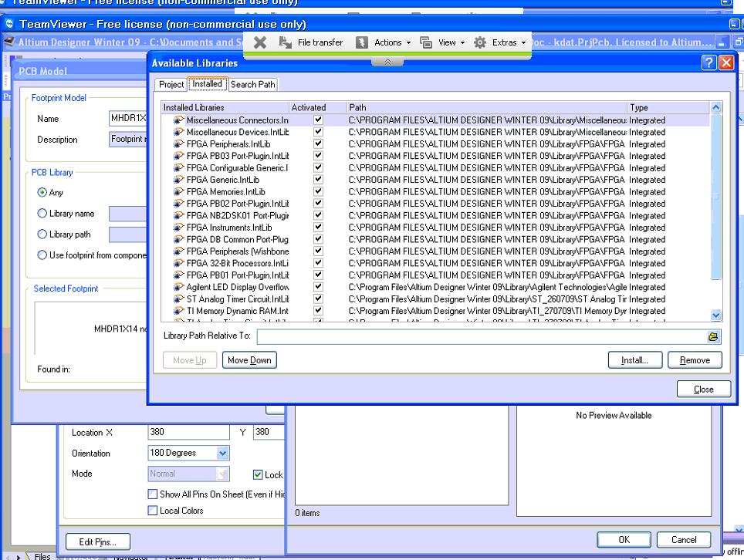The width and height of the screenshot is (744, 560).
Task: Open TeamViewer File transfer
Action: click(x=311, y=42)
